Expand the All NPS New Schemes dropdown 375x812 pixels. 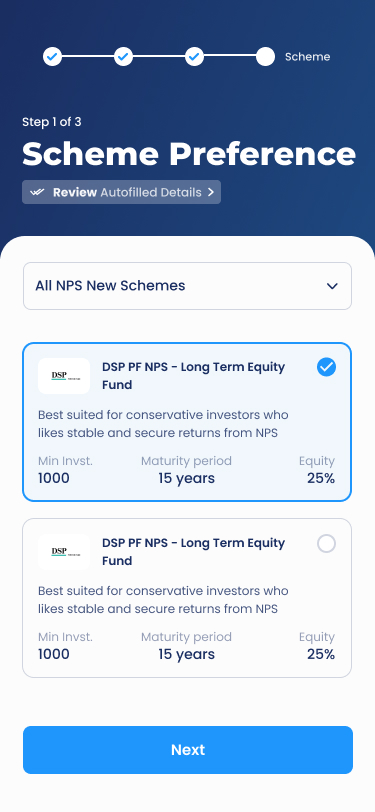click(x=188, y=286)
